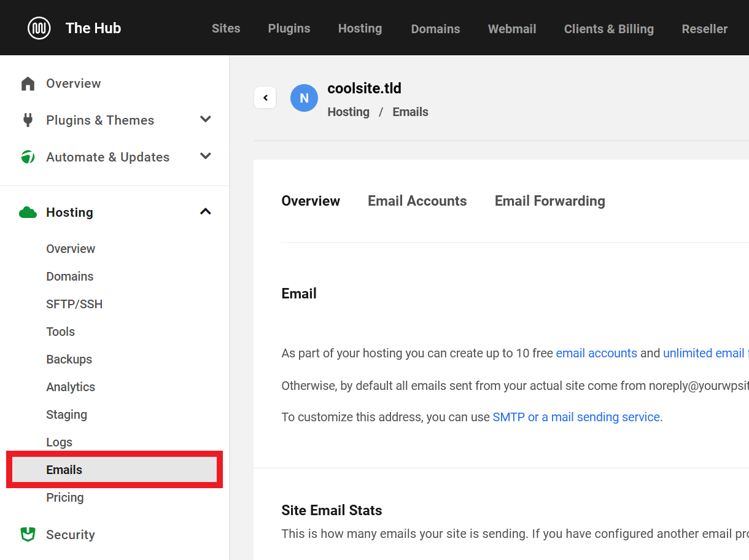Viewport: 749px width, 560px height.
Task: Switch to the Email Accounts tab
Action: pyautogui.click(x=417, y=201)
